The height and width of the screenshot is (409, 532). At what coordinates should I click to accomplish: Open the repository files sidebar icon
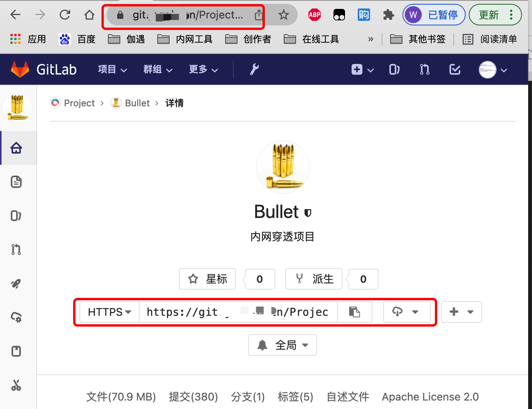pyautogui.click(x=16, y=182)
